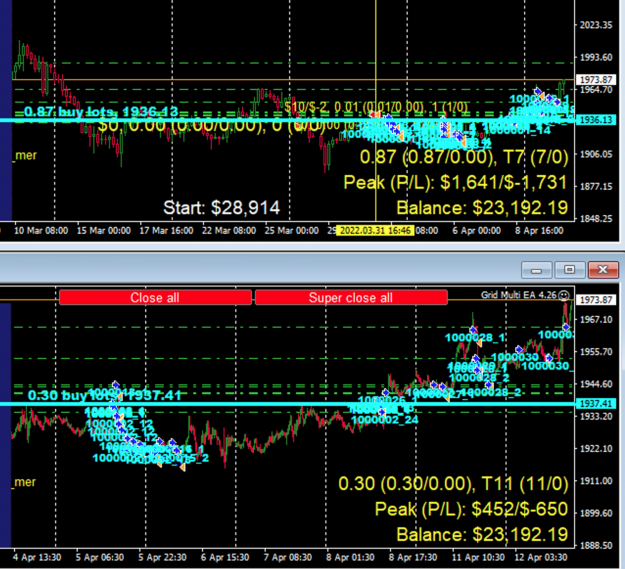This screenshot has height=569, width=625.
Task: Click the cyan 1937.41 price tag
Action: [x=596, y=404]
